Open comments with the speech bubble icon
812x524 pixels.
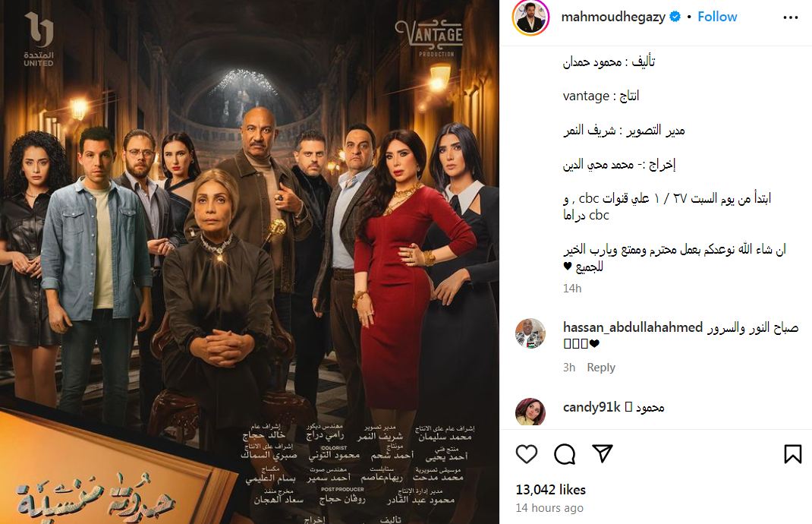coord(565,454)
